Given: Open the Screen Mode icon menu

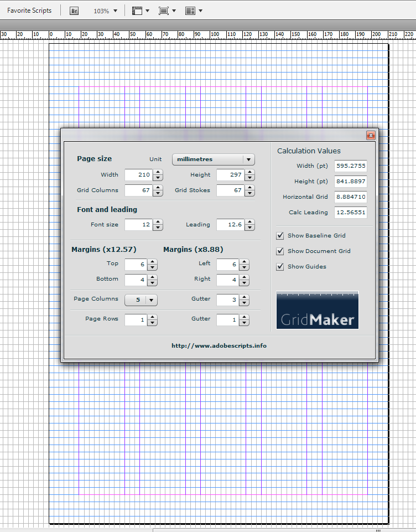Looking at the screenshot, I should click(x=167, y=11).
